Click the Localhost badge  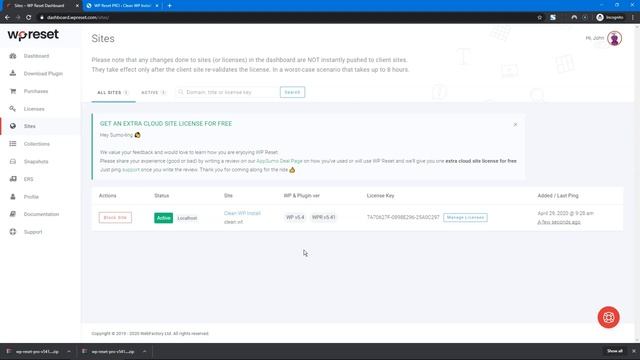[187, 218]
